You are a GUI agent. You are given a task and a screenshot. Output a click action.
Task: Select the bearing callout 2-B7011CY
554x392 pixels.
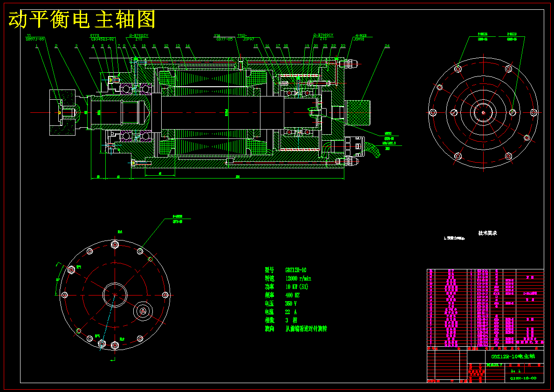point(139,35)
